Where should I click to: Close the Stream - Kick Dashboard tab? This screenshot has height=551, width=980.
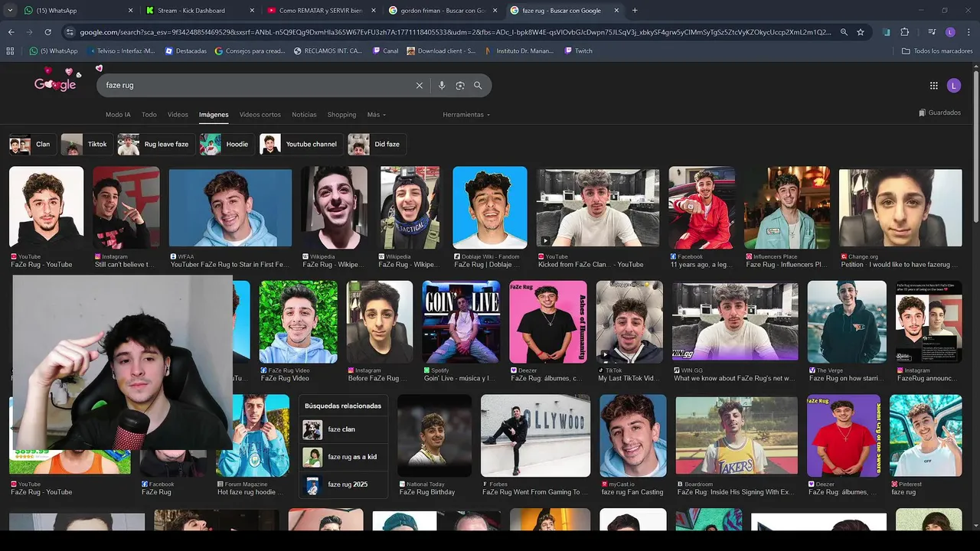(252, 11)
